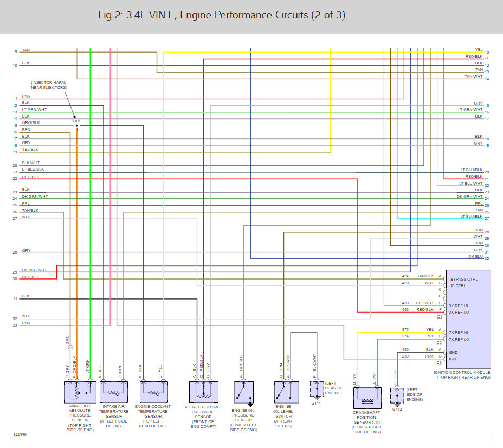Click the A/C Refrigerant Pressure Sensor symbol
The height and width of the screenshot is (448, 503).
click(204, 392)
